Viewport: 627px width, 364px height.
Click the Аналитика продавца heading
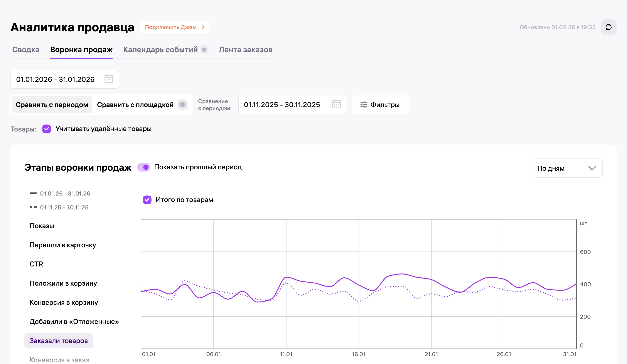click(x=72, y=27)
